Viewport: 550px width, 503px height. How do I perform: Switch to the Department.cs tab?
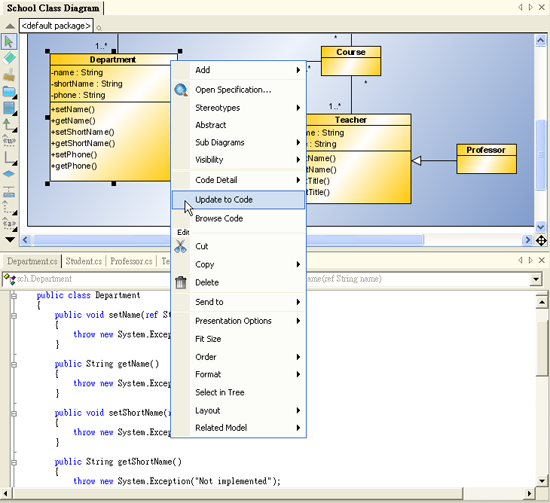click(x=32, y=261)
